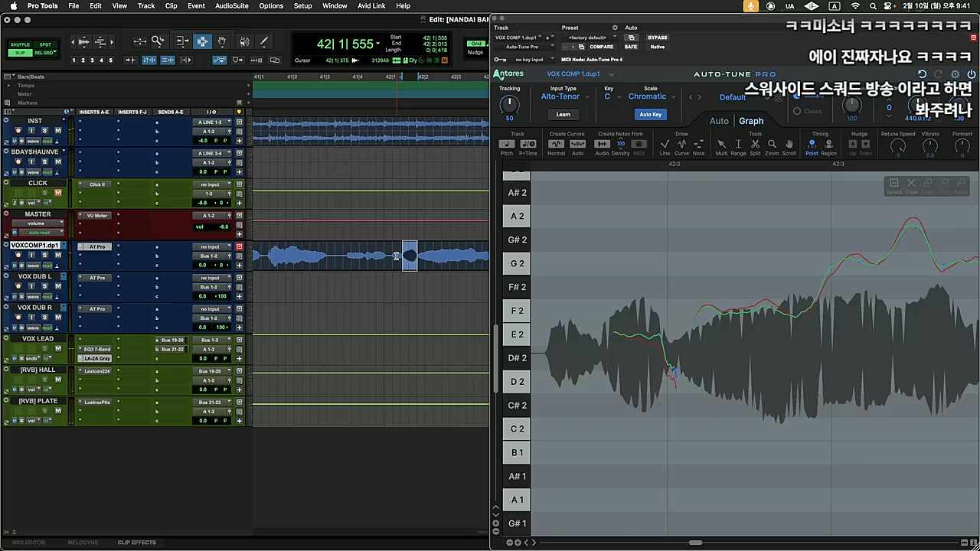Viewport: 980px width, 551px height.
Task: Solo the BDAYSHAUNVE track
Action: click(44, 161)
